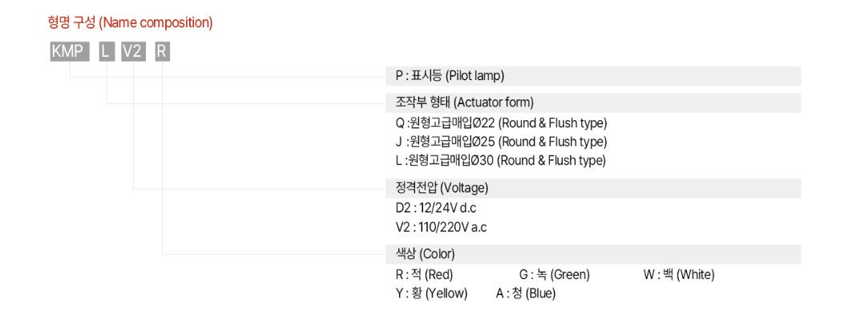The image size is (868, 335).
Task: Pick the W White color entry
Action: 679,275
